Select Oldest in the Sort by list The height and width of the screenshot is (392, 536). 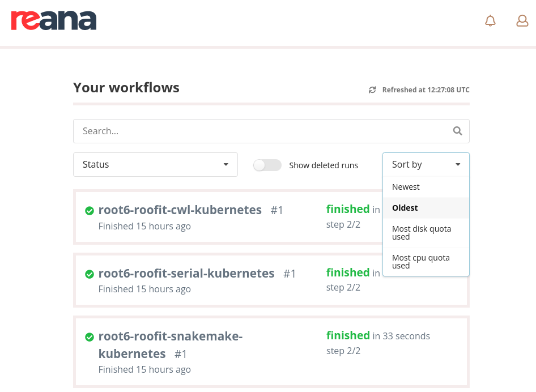405,207
